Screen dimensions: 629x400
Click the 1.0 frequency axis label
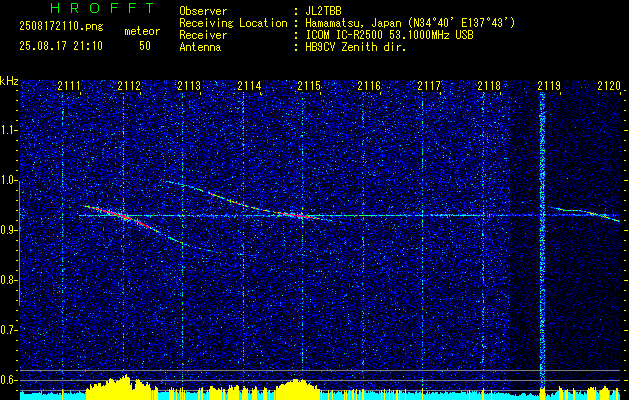pos(8,180)
